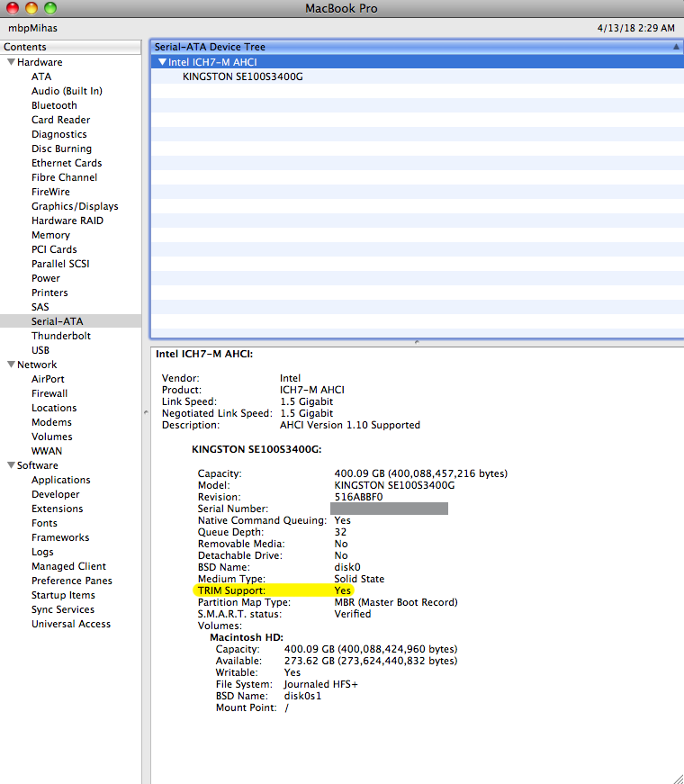
Task: Click the Journaled HFS+ file system value
Action: click(321, 684)
